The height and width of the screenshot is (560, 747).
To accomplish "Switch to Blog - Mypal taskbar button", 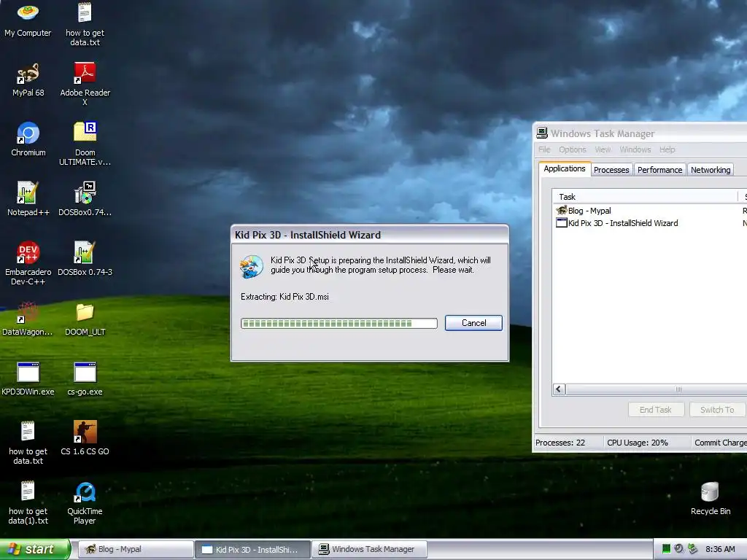I will point(135,549).
